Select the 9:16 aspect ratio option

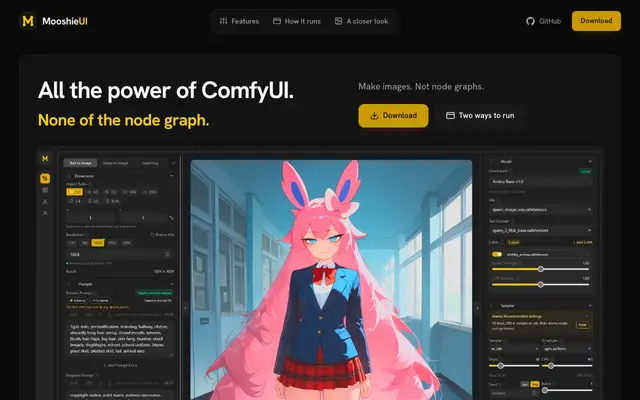pos(112,201)
